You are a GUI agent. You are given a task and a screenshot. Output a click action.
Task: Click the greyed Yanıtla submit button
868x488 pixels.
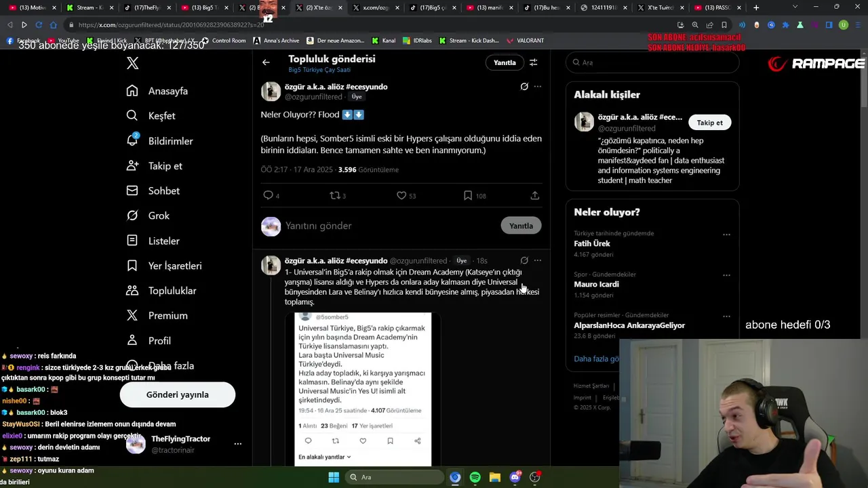pyautogui.click(x=521, y=226)
